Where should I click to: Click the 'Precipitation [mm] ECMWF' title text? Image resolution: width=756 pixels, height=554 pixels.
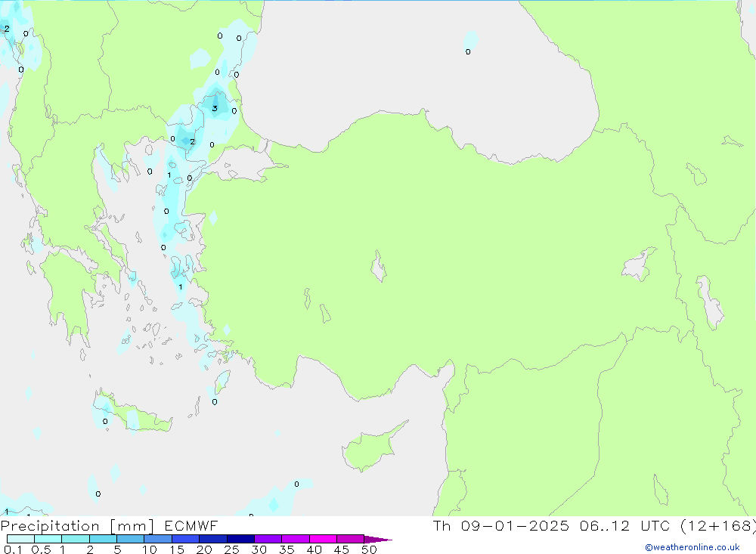(x=110, y=526)
